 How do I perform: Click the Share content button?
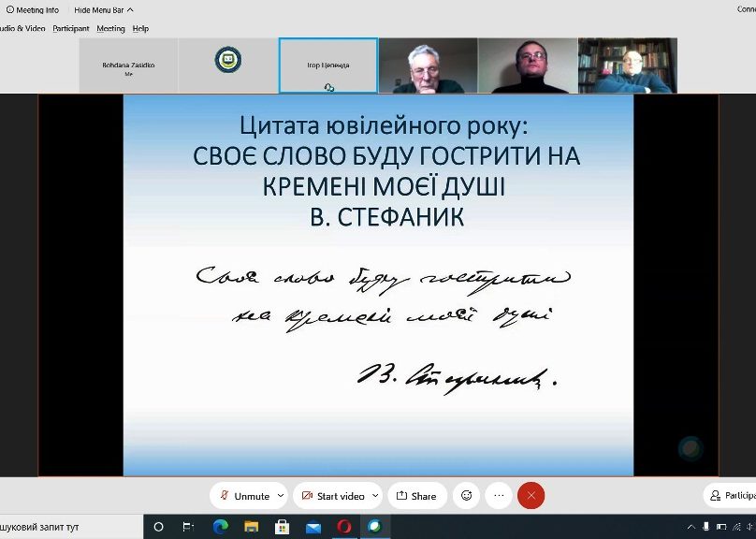[417, 496]
